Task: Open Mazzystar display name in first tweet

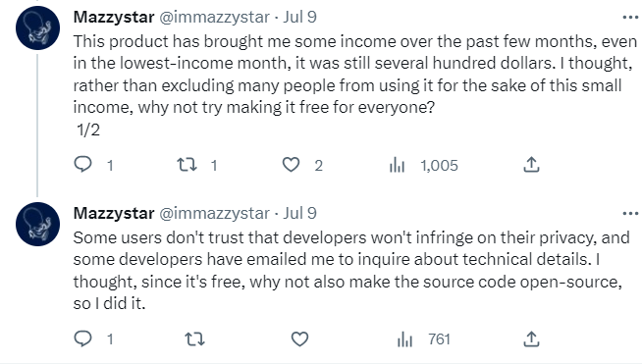Action: click(x=114, y=18)
